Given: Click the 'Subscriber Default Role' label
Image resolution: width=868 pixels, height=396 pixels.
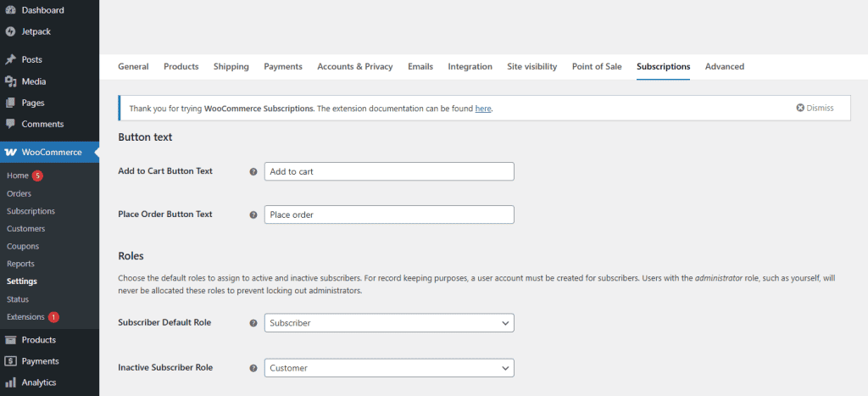Looking at the screenshot, I should click(165, 322).
